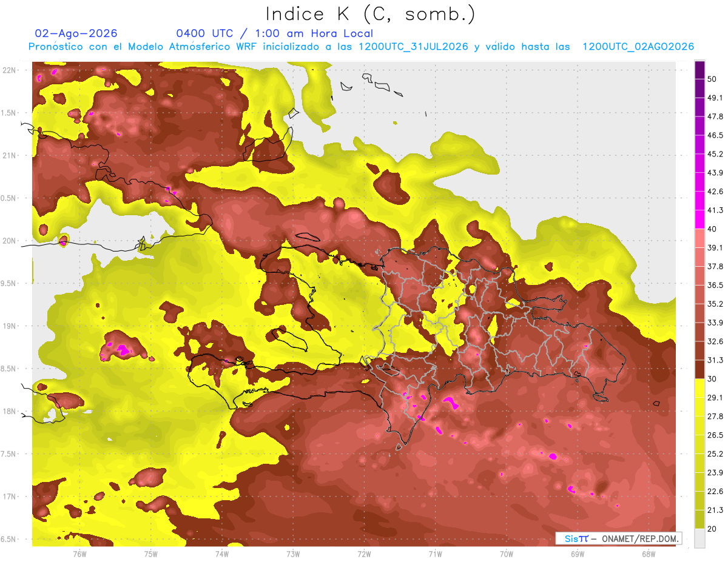Click the colorbar value '50'
This screenshot has height=562, width=728.
tap(712, 79)
